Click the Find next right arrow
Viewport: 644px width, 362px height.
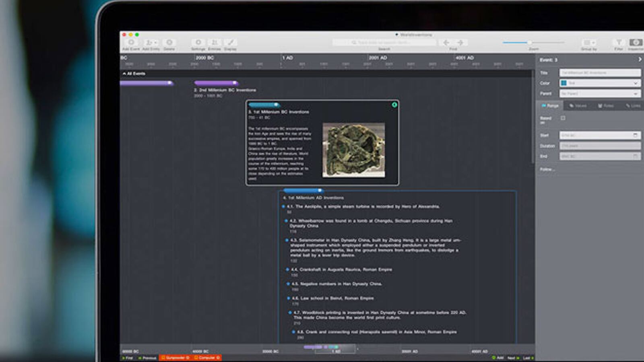460,43
